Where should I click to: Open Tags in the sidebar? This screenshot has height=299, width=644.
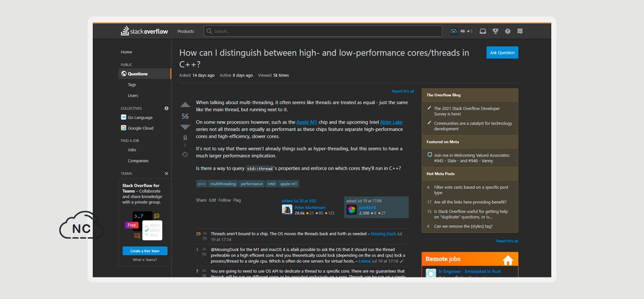coord(132,85)
